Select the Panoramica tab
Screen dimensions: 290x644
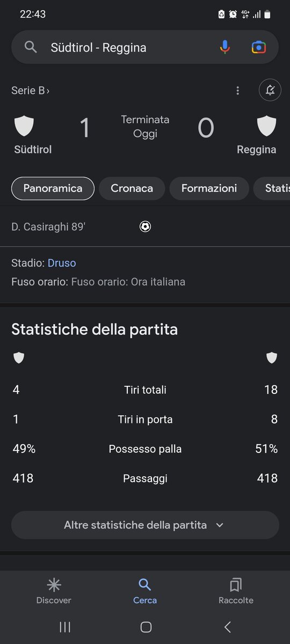(53, 188)
